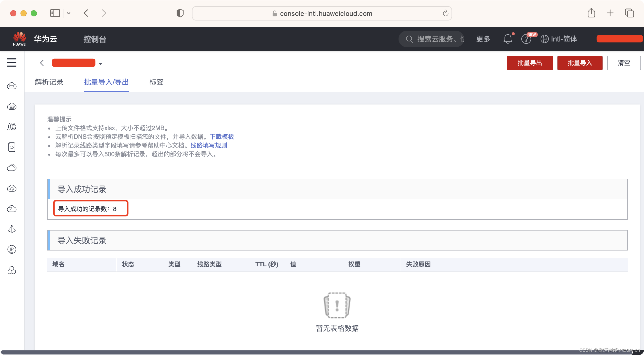The height and width of the screenshot is (355, 644).
Task: Switch to the 标签 tab
Action: pos(156,82)
